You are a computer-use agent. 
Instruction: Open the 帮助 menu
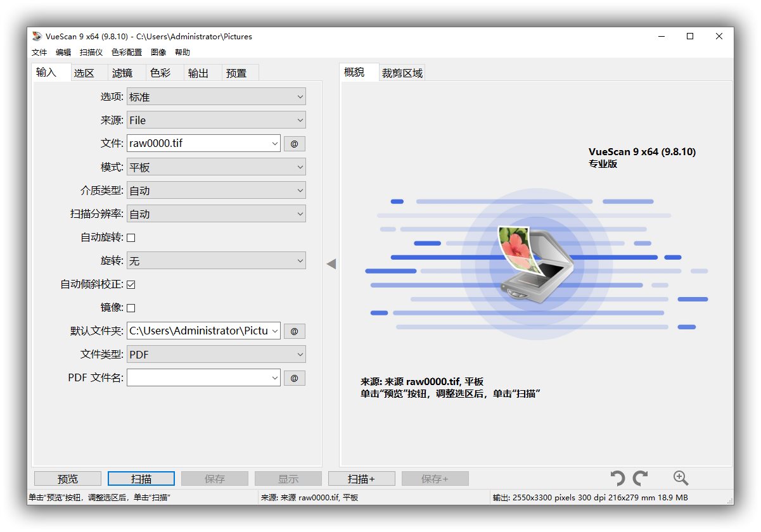(182, 53)
